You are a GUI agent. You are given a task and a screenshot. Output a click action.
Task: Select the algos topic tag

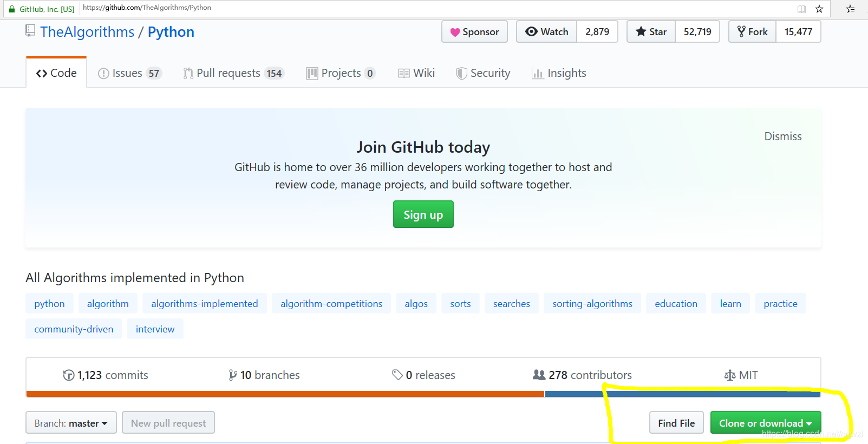[416, 304]
